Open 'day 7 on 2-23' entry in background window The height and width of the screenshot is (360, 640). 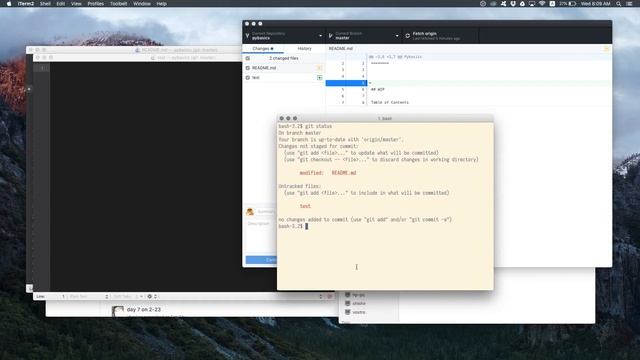tap(144, 310)
